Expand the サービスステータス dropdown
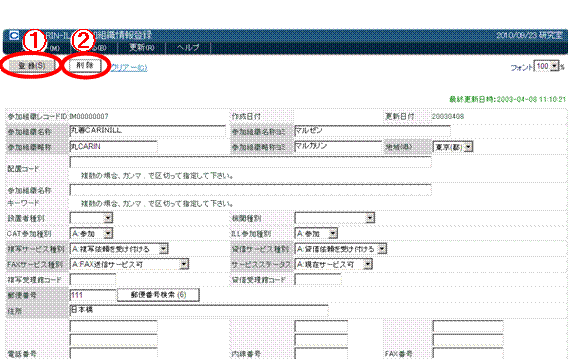This screenshot has height=360, width=568. pyautogui.click(x=334, y=264)
